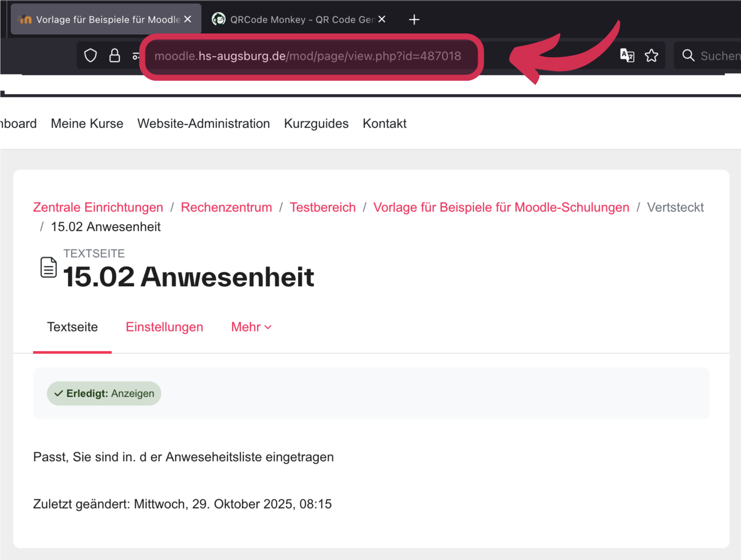
Task: Click the moodle URL address field
Action: pos(307,56)
